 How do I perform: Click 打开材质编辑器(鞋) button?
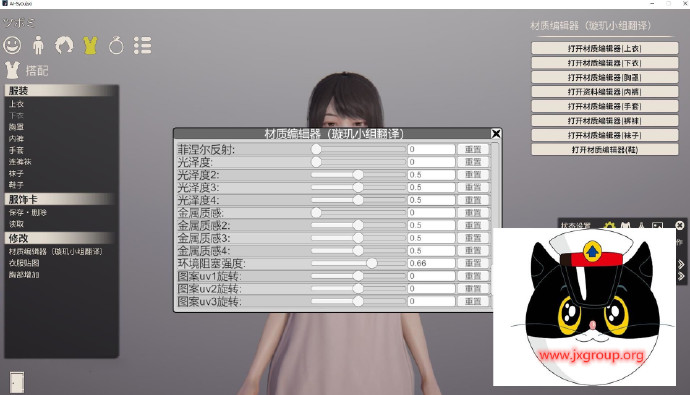(x=605, y=150)
